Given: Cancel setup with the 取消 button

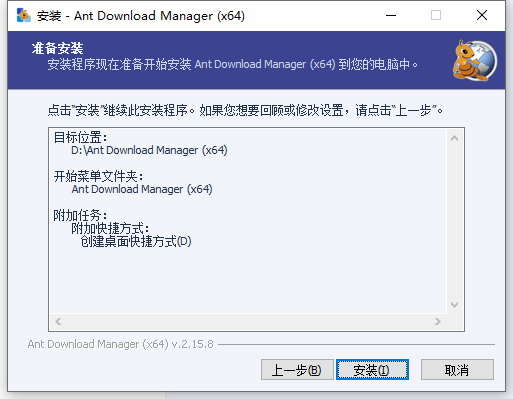Looking at the screenshot, I should [457, 369].
